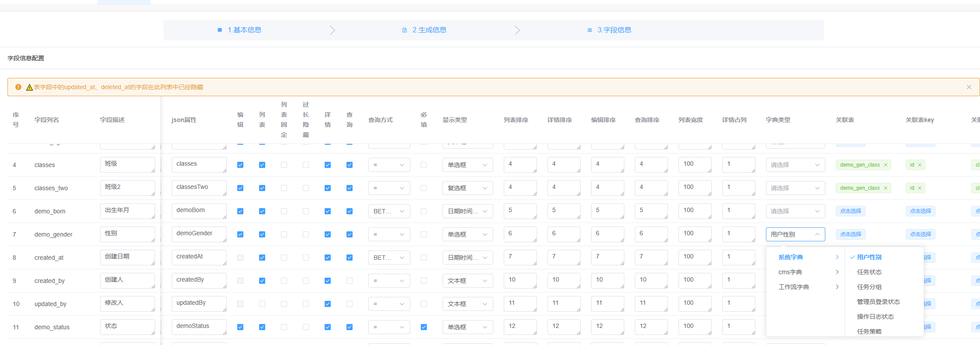This screenshot has height=345, width=980.
Task: Open 显示类型 dropdown for demo_gender row
Action: 468,234
